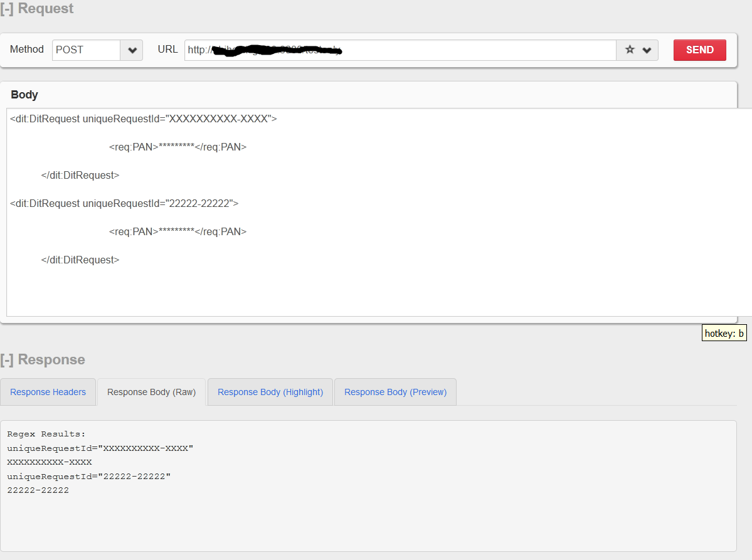Viewport: 752px width, 560px height.
Task: Open the Response Body (Preview) tab
Action: point(395,391)
